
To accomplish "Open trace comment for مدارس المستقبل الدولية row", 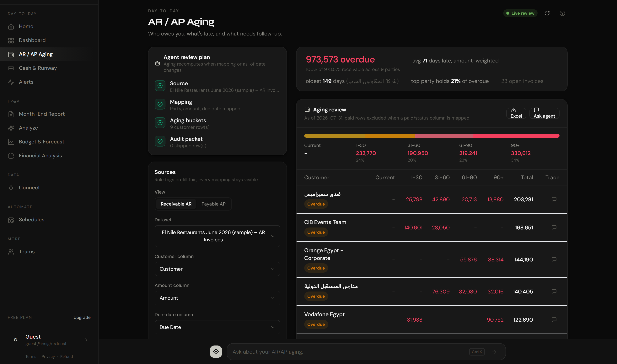I will tap(554, 291).
